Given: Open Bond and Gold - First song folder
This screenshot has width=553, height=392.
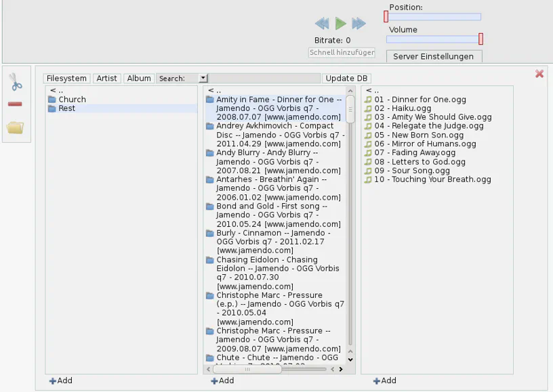Looking at the screenshot, I should (275, 215).
